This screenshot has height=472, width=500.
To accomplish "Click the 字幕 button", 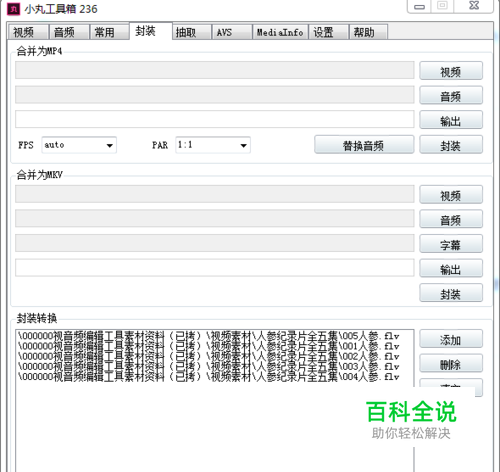I will (x=451, y=244).
